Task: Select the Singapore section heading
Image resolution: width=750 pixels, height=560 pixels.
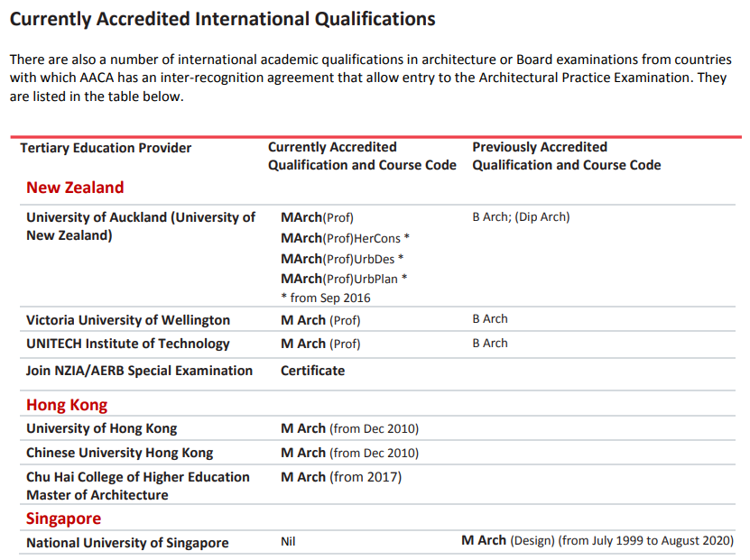Action: pos(63,519)
